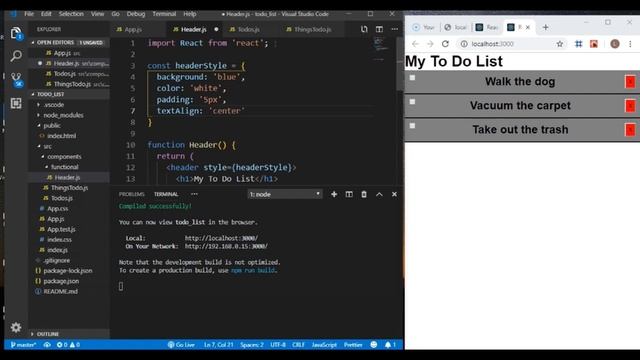Open the Debug menu

[x=136, y=14]
